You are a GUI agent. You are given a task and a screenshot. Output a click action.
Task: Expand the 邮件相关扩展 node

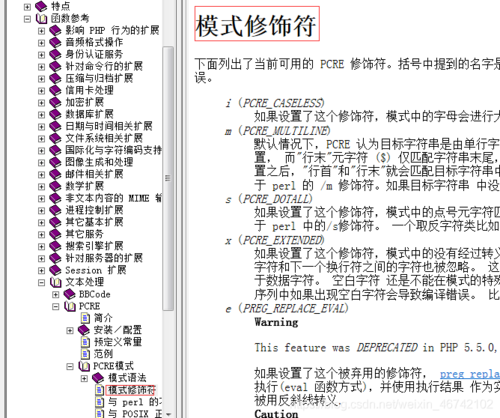tap(41, 175)
